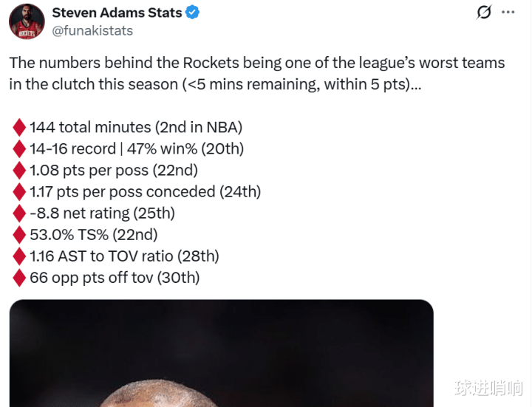Click the diamond beside -8.8 net rating
The width and height of the screenshot is (532, 407).
(19, 213)
